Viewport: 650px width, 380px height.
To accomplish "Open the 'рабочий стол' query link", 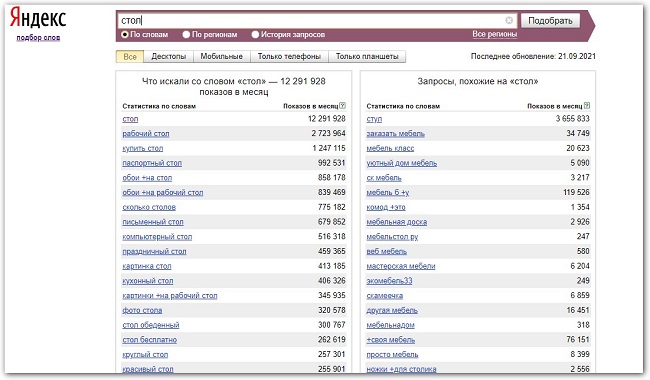I will click(x=146, y=134).
